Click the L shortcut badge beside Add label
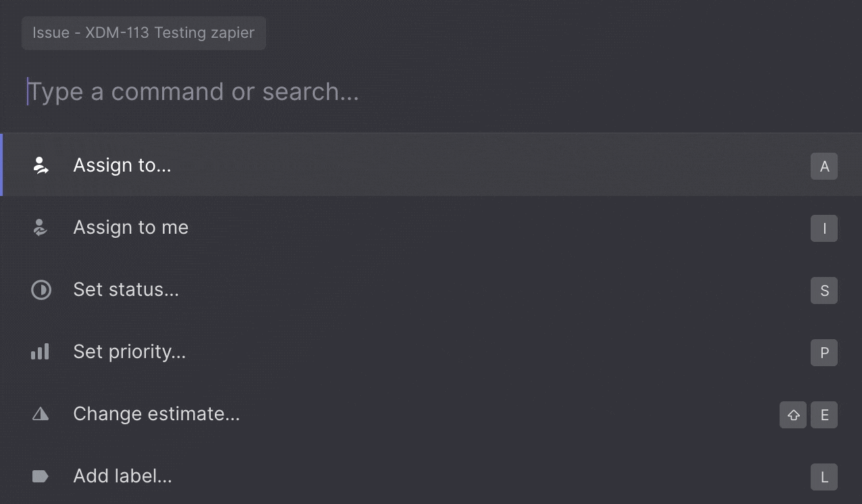The height and width of the screenshot is (504, 862). click(823, 477)
